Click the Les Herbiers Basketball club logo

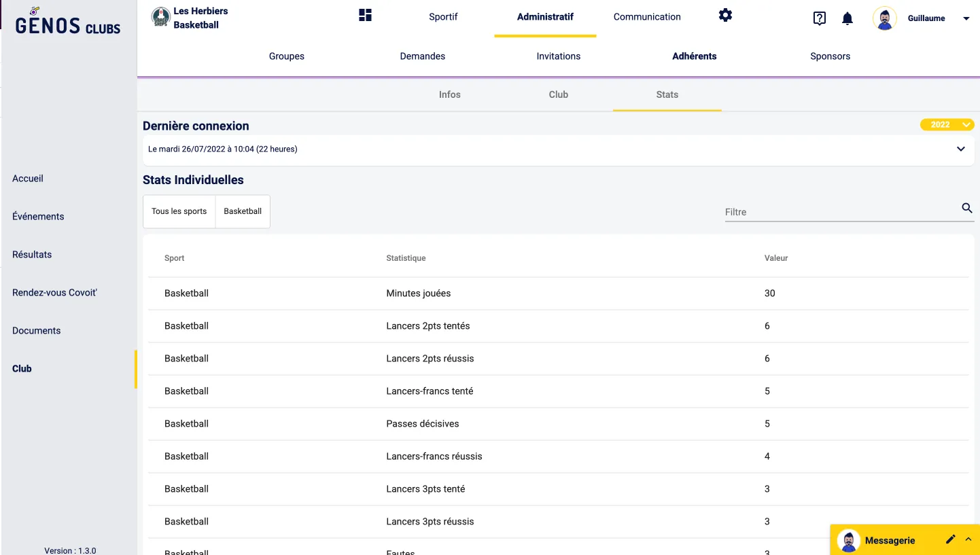tap(160, 18)
